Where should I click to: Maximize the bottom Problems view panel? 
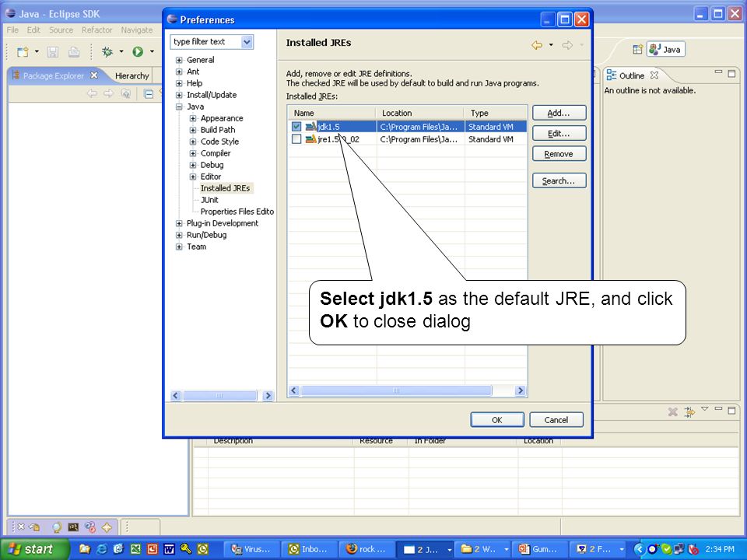tap(731, 410)
